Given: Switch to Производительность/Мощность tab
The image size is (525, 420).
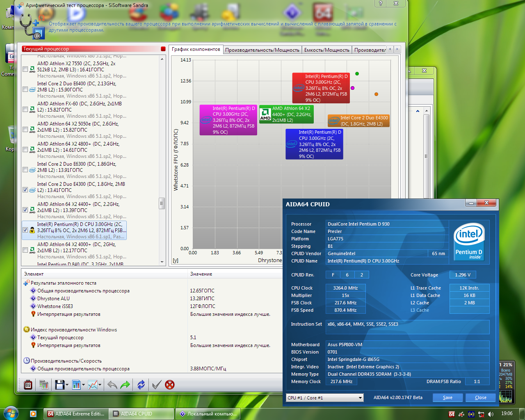Looking at the screenshot, I should tap(262, 50).
